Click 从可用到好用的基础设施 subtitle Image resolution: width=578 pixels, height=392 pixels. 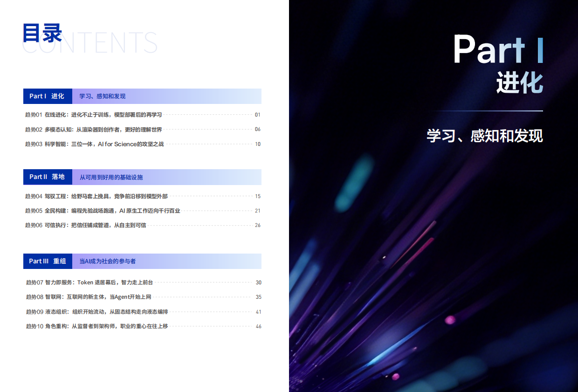tap(111, 177)
